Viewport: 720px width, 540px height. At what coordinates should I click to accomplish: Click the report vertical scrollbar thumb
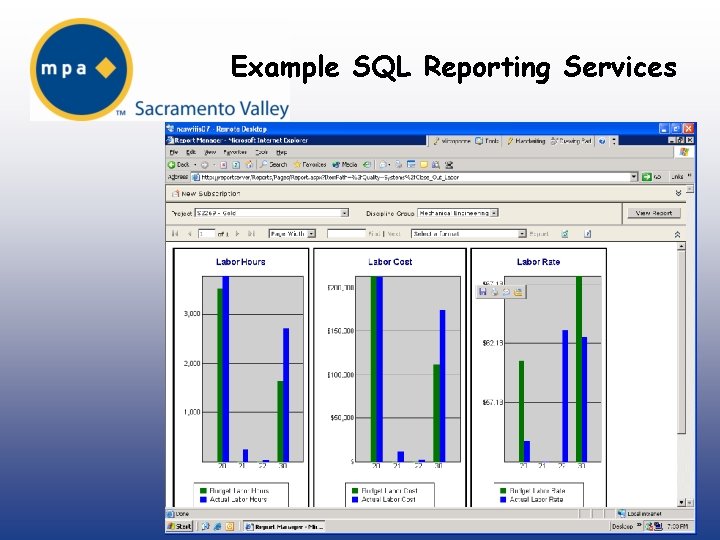pos(681,341)
